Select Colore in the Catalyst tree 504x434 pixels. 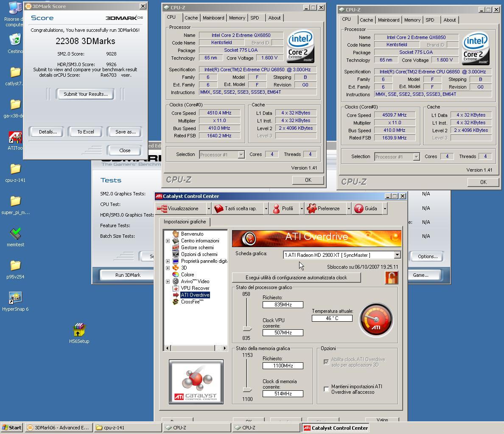[188, 275]
